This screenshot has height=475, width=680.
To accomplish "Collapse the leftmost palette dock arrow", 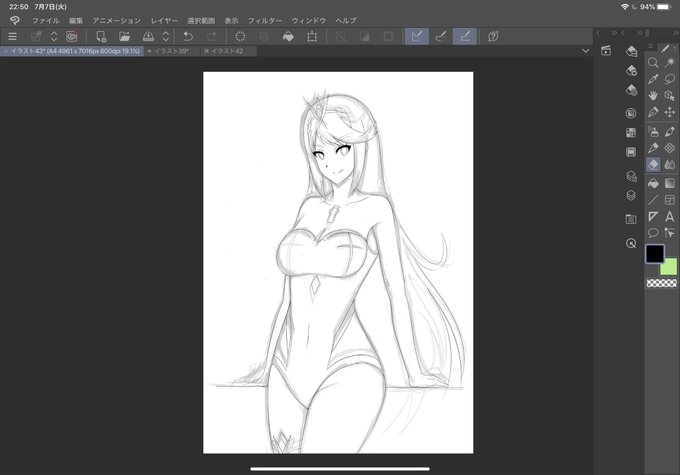I will coord(598,33).
